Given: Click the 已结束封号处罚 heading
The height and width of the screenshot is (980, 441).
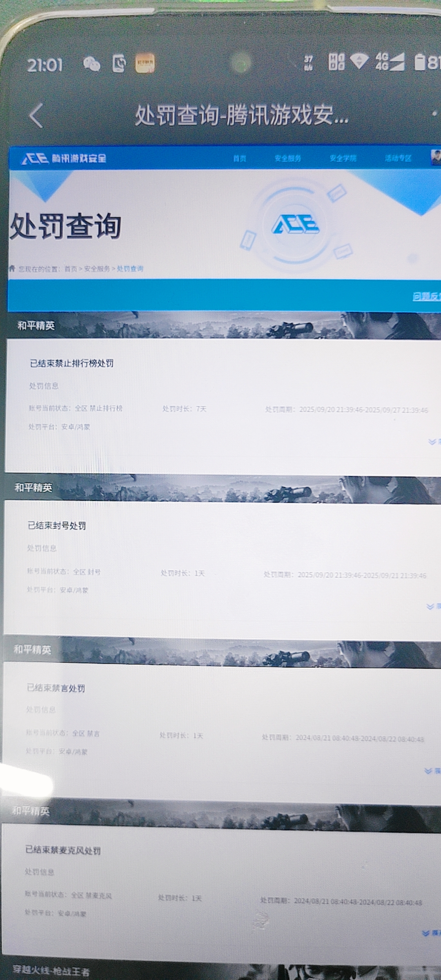Looking at the screenshot, I should 57,526.
